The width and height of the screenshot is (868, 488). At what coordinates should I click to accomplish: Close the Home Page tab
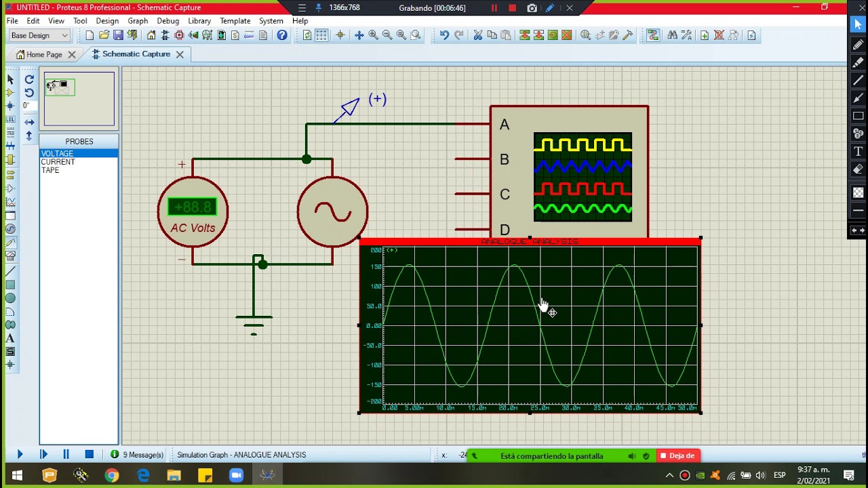click(x=72, y=55)
